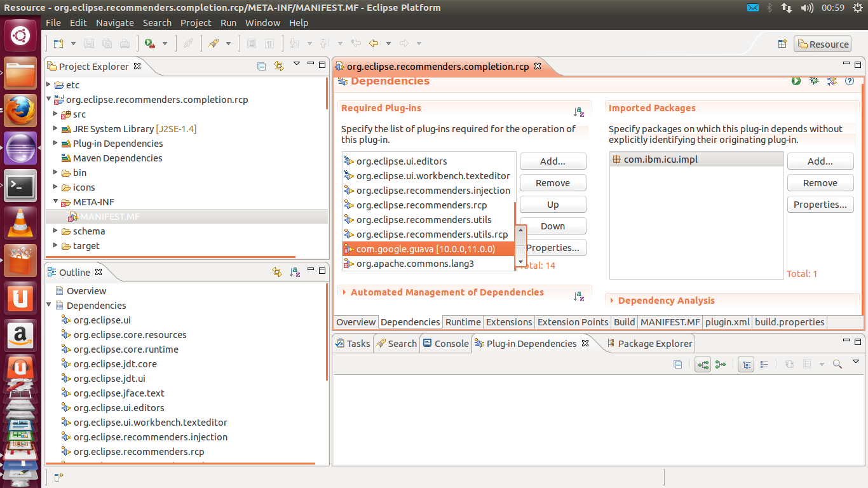Viewport: 868px width, 488px height.
Task: Open the Project menu
Action: pyautogui.click(x=196, y=22)
